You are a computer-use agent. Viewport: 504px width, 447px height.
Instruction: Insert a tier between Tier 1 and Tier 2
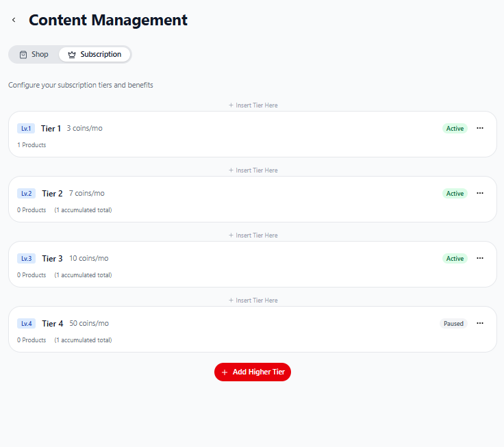[x=253, y=170]
